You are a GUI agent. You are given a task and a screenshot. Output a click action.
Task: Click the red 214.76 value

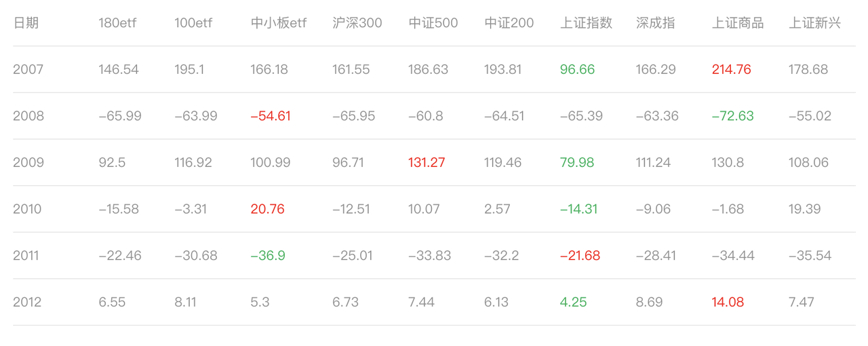coord(731,69)
